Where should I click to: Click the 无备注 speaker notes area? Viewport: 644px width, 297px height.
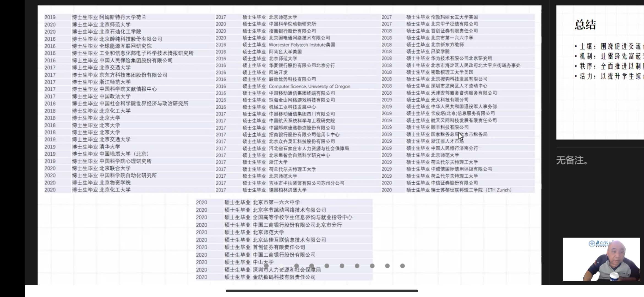(572, 160)
